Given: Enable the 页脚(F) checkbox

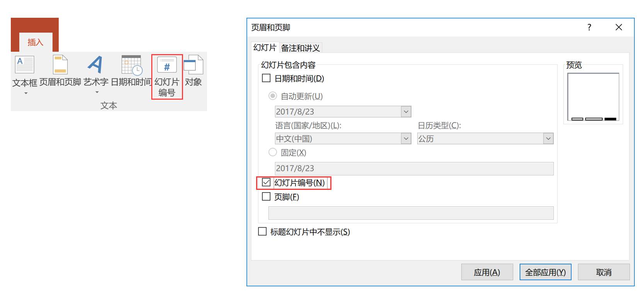Looking at the screenshot, I should (x=266, y=196).
